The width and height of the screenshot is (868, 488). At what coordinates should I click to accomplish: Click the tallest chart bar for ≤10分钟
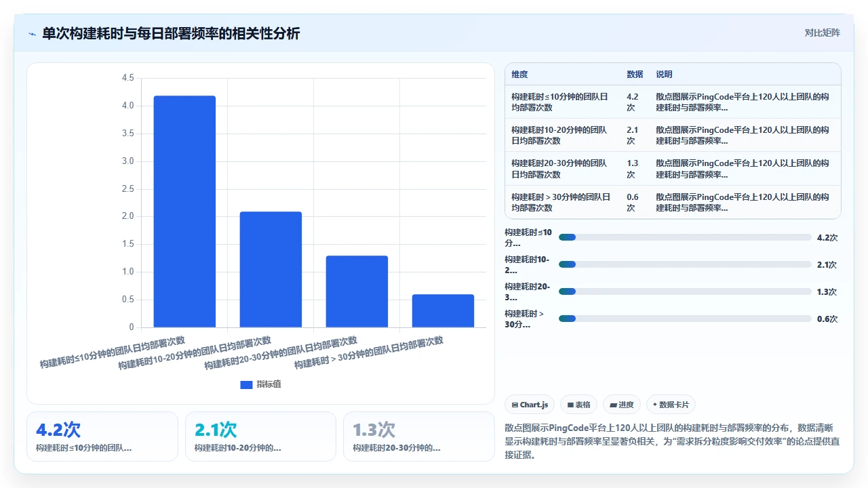184,211
